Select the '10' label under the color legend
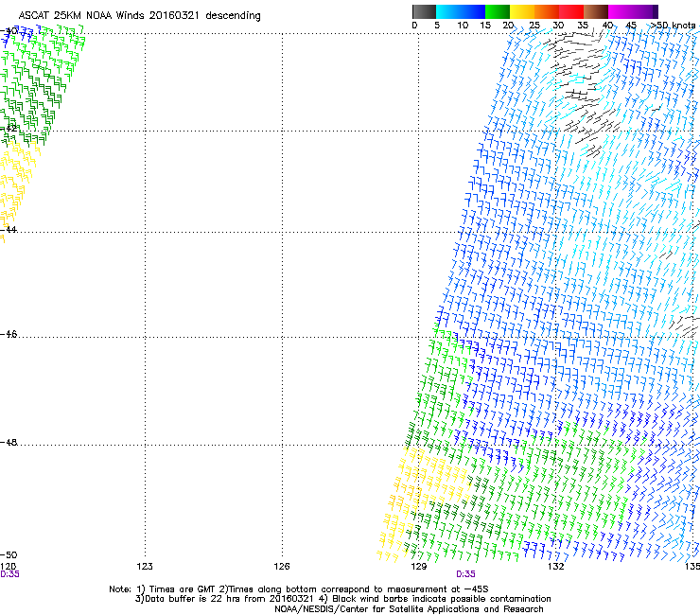Image resolution: width=700 pixels, height=615 pixels. [x=463, y=26]
